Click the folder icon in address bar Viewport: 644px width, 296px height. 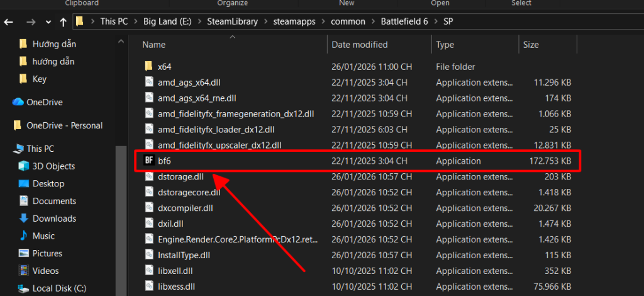click(x=80, y=21)
